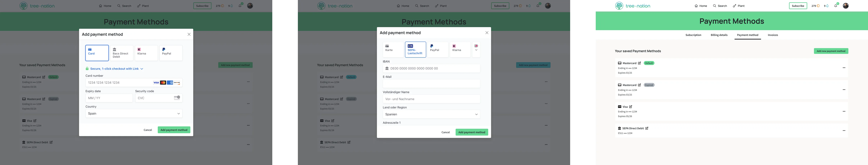Click the 279 credits coin counter, right panel

point(815,6)
